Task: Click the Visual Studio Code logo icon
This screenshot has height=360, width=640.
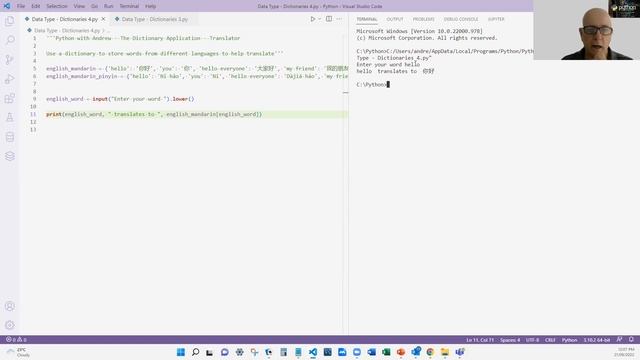Action: tap(7, 6)
